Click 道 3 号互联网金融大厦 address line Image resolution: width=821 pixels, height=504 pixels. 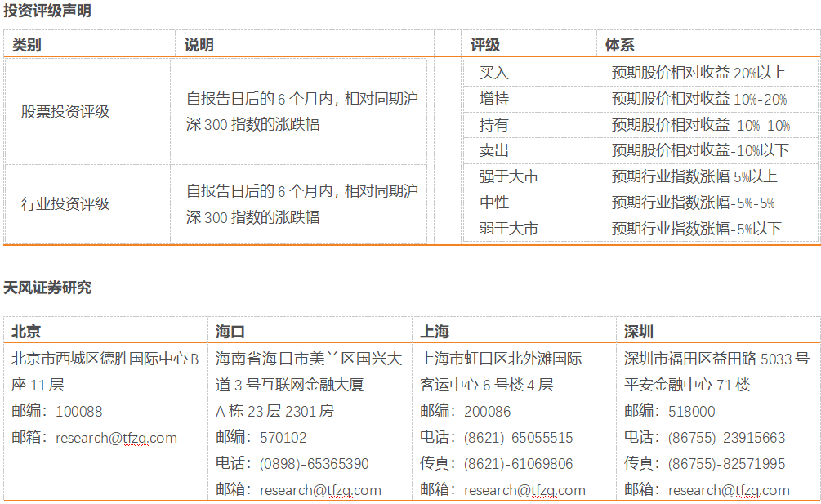(x=289, y=385)
